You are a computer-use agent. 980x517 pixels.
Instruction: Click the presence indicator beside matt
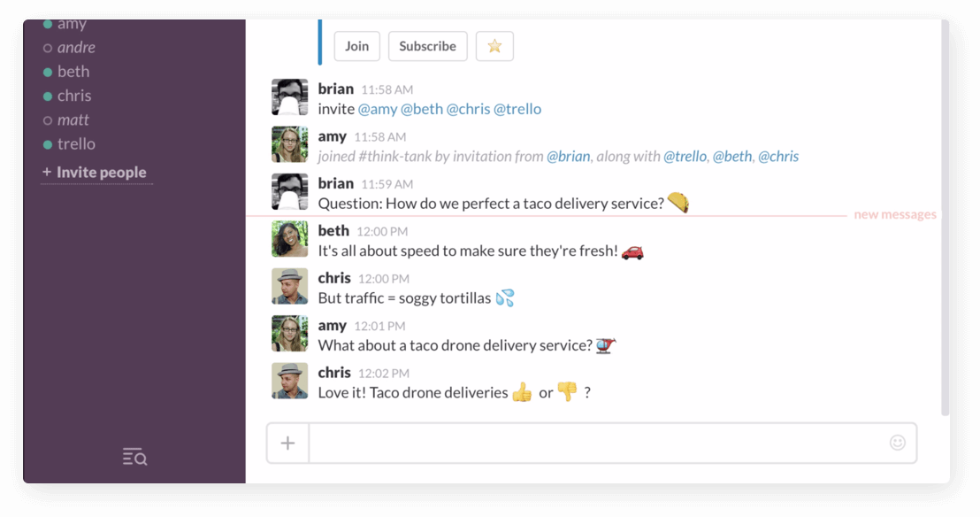click(50, 120)
